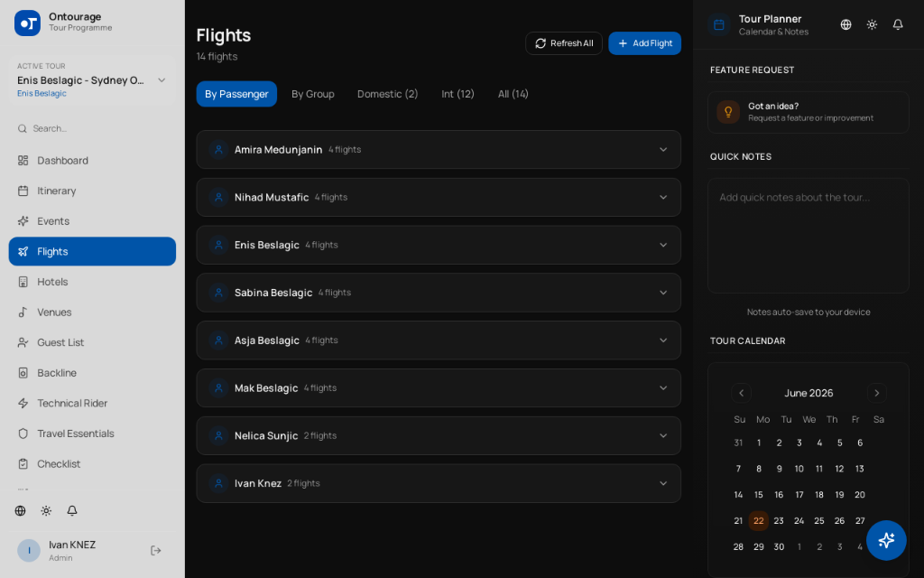Click the sidebar globe language icon

pos(20,511)
